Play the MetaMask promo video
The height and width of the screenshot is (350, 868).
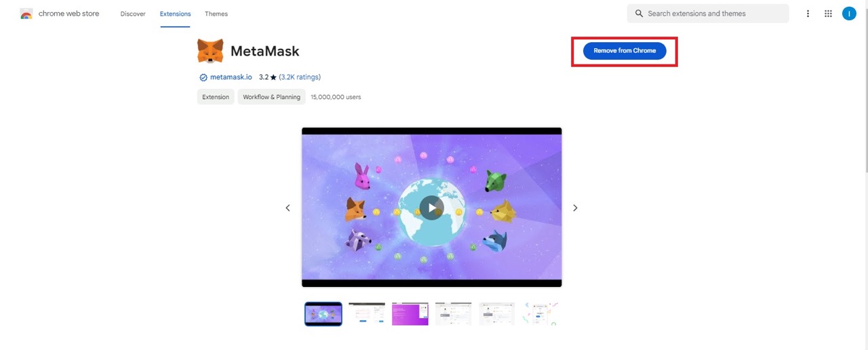(431, 208)
